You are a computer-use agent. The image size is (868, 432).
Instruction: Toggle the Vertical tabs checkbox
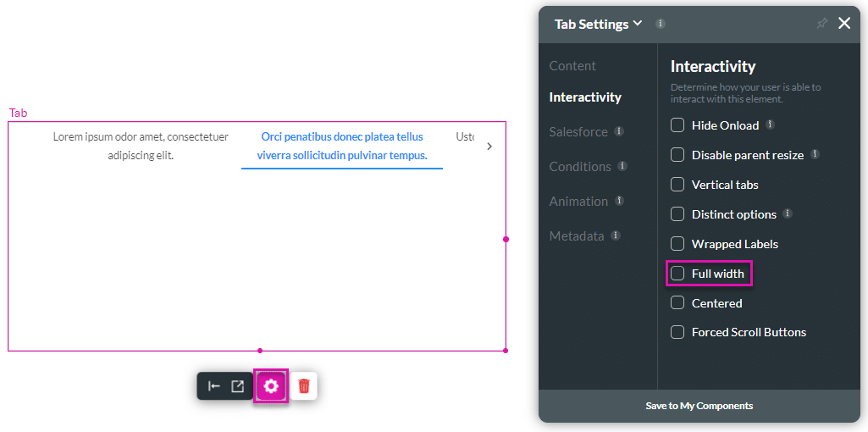pos(677,185)
